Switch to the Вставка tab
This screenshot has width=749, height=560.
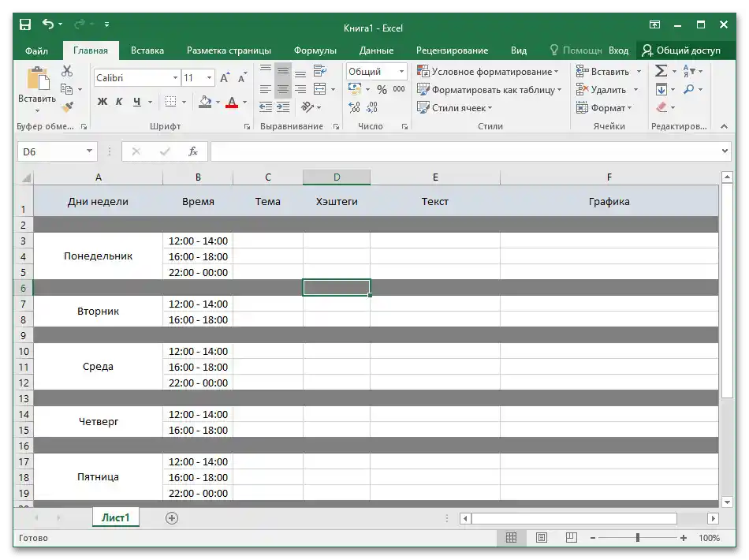click(147, 50)
